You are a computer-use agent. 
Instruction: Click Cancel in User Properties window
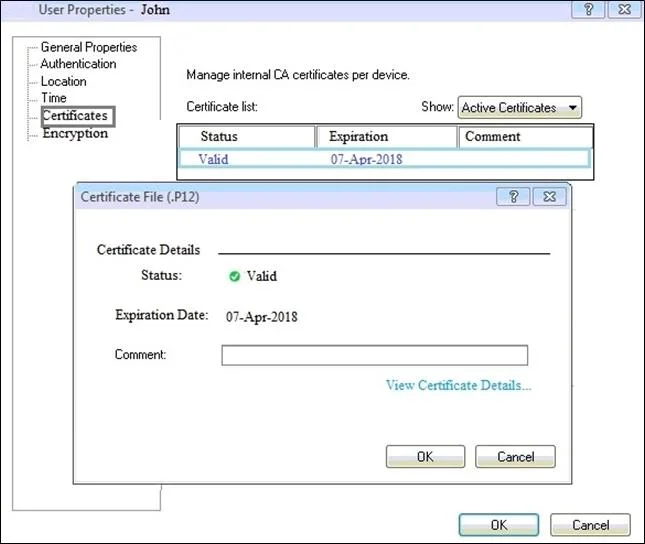coord(590,525)
